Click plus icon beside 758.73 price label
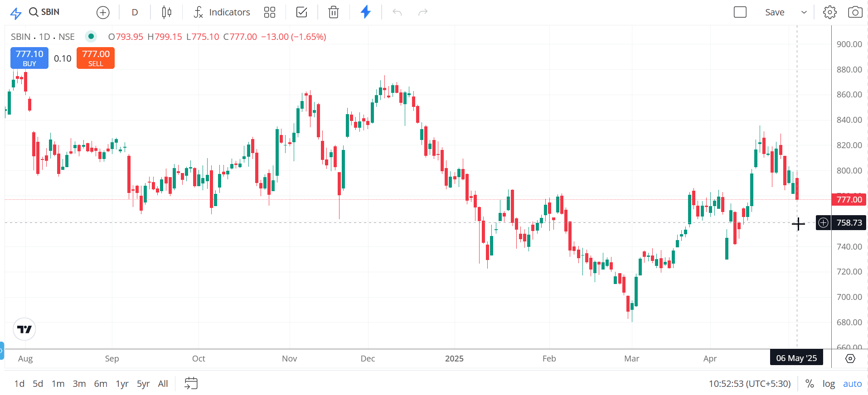868x395 pixels. tap(823, 223)
